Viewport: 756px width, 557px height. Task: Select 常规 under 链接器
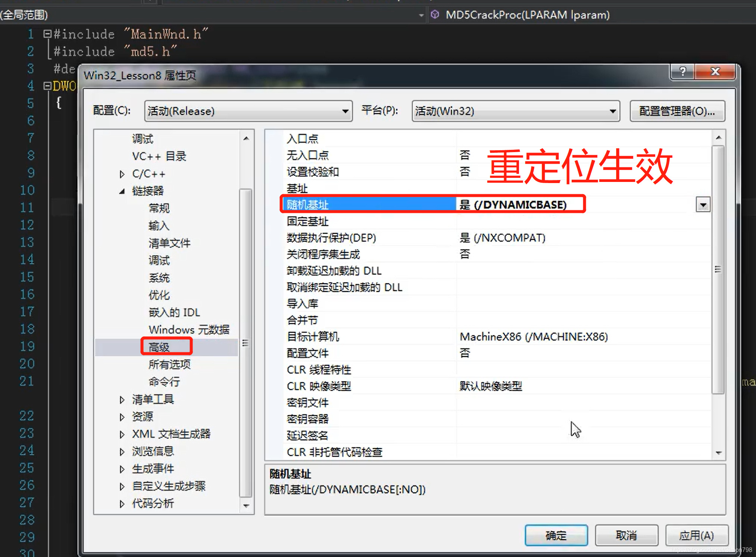(x=159, y=208)
